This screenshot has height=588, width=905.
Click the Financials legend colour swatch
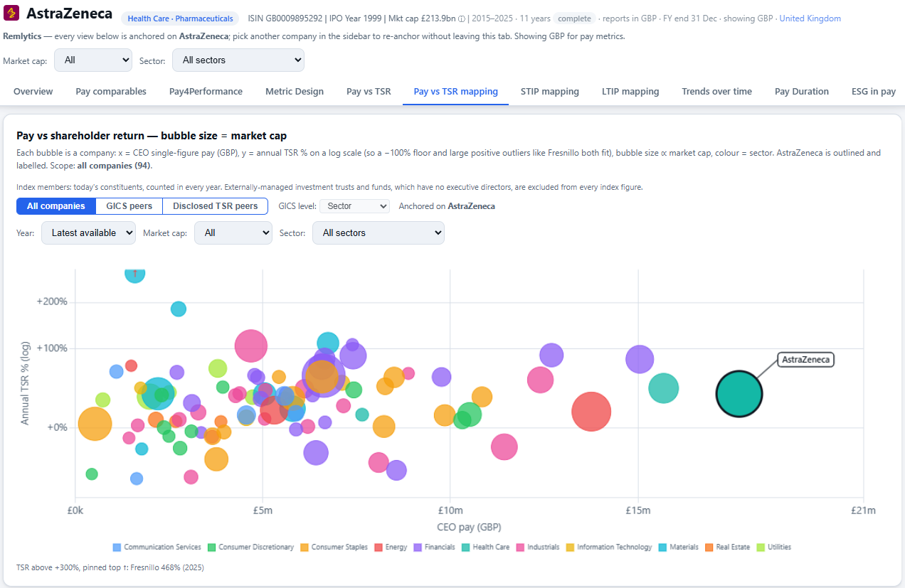coord(418,547)
